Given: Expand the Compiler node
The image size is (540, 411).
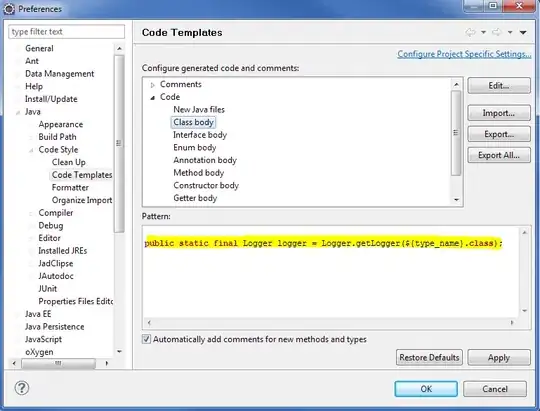Looking at the screenshot, I should [x=31, y=213].
